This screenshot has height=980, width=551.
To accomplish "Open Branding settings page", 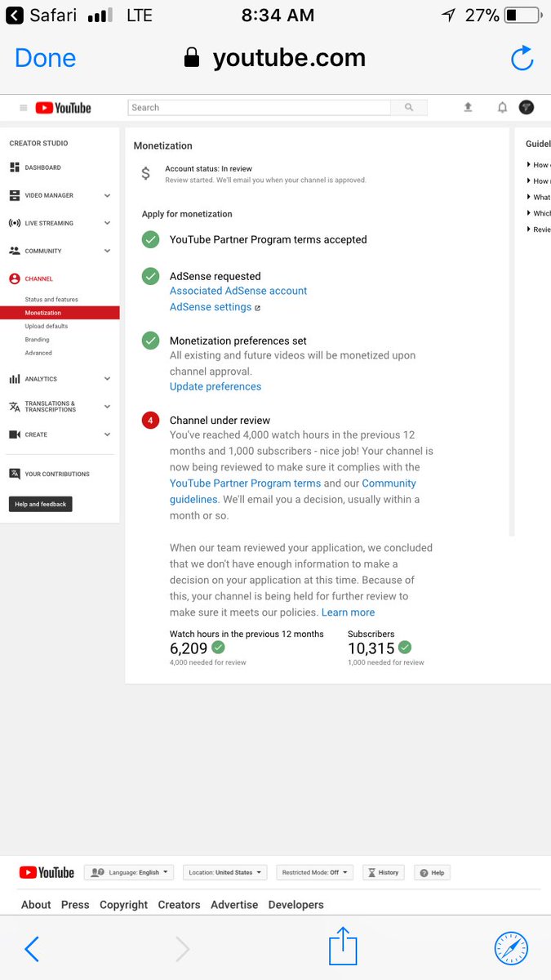I will pos(37,340).
